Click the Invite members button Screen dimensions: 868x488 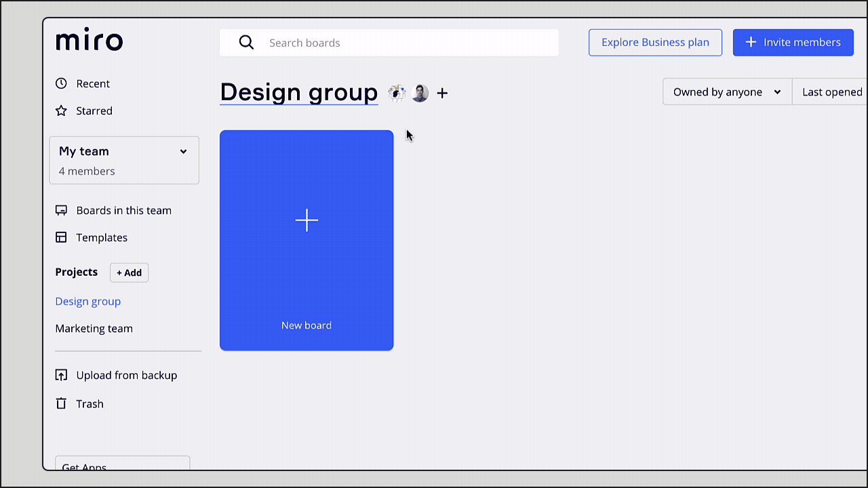click(x=793, y=42)
